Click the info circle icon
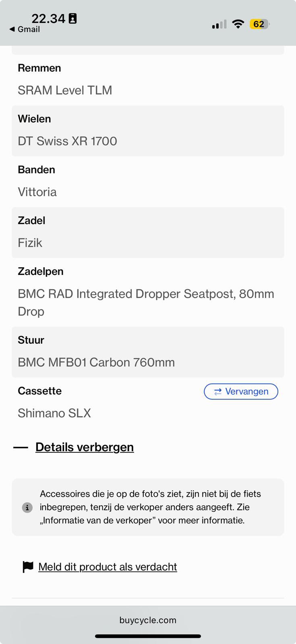The image size is (296, 644). click(x=27, y=507)
